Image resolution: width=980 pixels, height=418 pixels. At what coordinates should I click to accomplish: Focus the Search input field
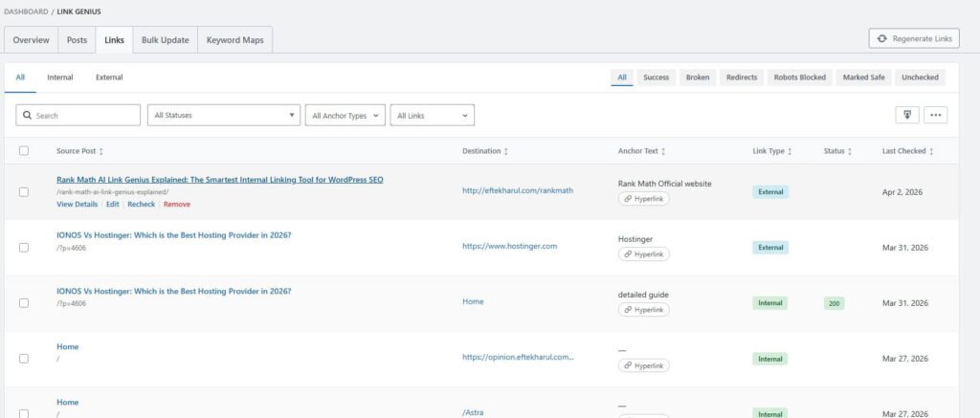click(x=78, y=115)
